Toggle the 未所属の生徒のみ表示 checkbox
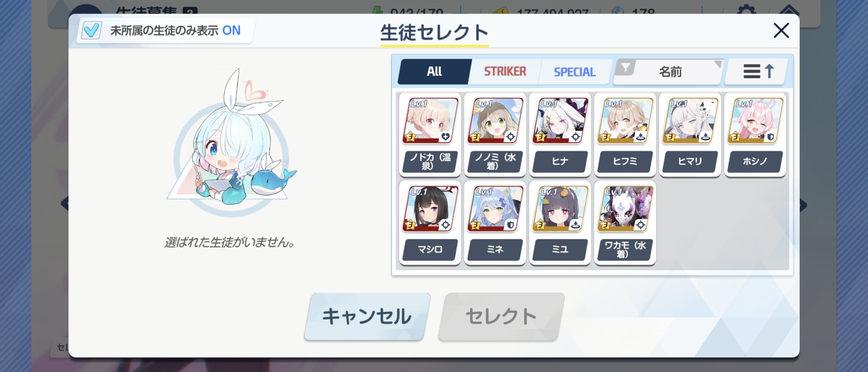Image resolution: width=868 pixels, height=372 pixels. point(92,30)
